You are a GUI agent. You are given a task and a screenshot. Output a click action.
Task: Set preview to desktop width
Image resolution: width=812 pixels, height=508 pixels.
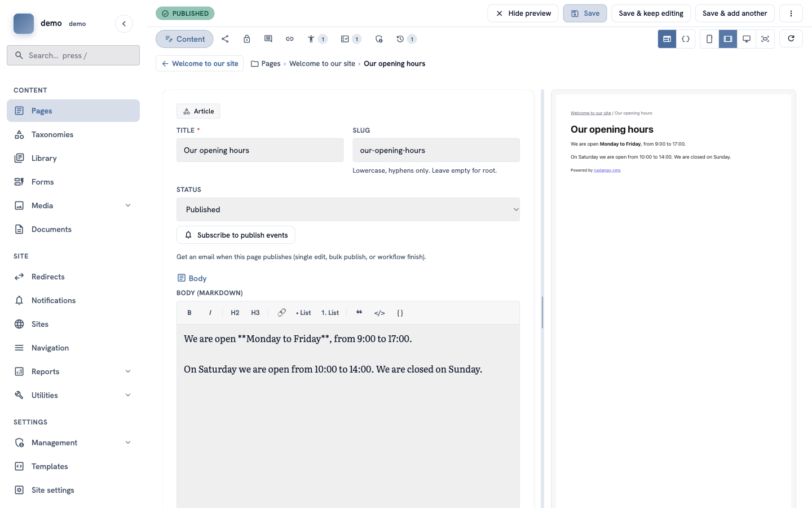747,39
